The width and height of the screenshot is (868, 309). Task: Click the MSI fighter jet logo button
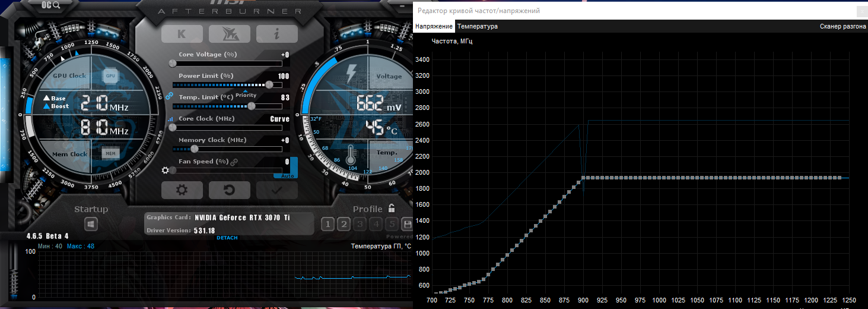point(229,34)
